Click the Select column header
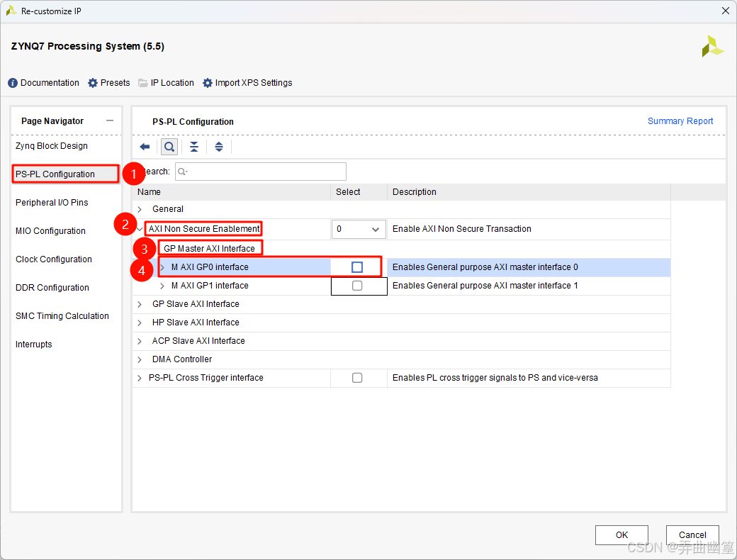The image size is (737, 560). (x=348, y=192)
